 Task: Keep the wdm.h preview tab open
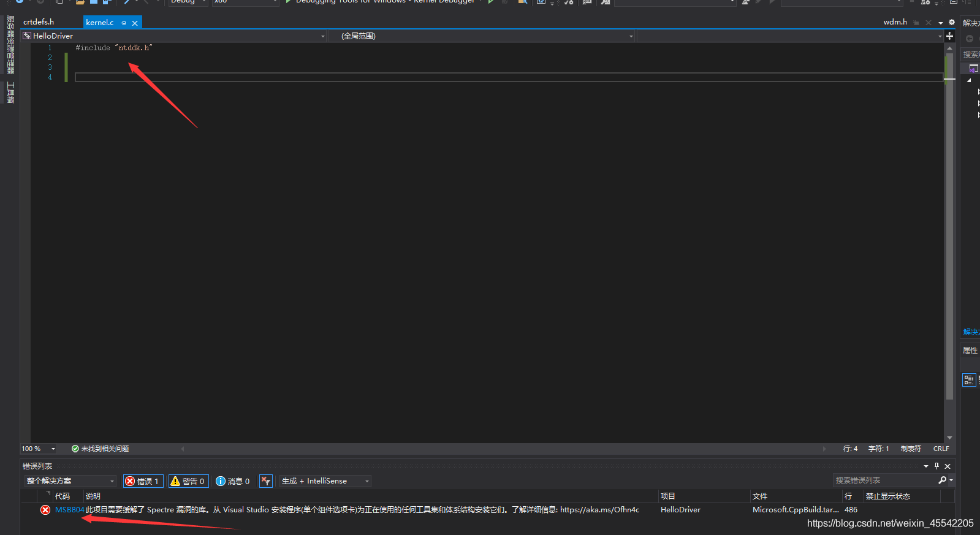coord(916,23)
